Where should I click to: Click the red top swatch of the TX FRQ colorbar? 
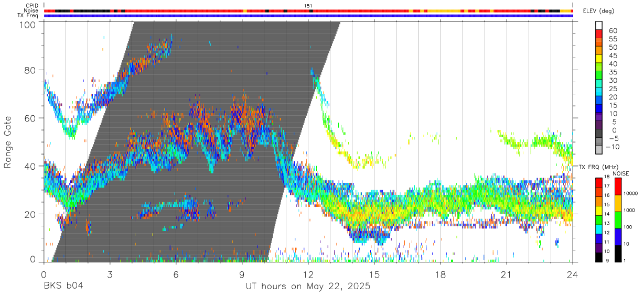599,182
